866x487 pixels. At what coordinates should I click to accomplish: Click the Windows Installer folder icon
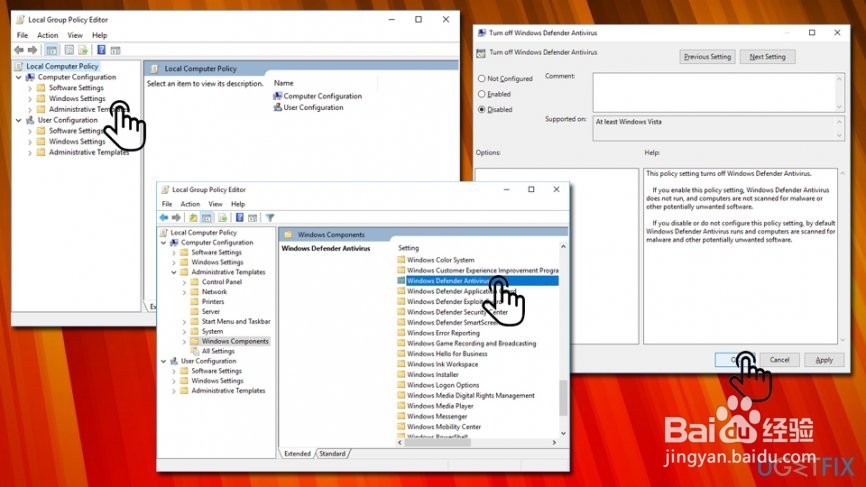click(402, 374)
